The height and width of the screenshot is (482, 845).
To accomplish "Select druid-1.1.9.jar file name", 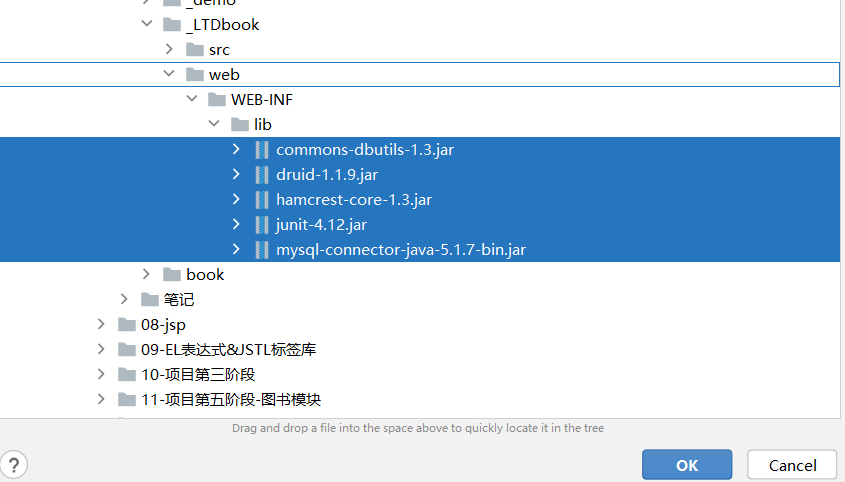I will [x=327, y=175].
